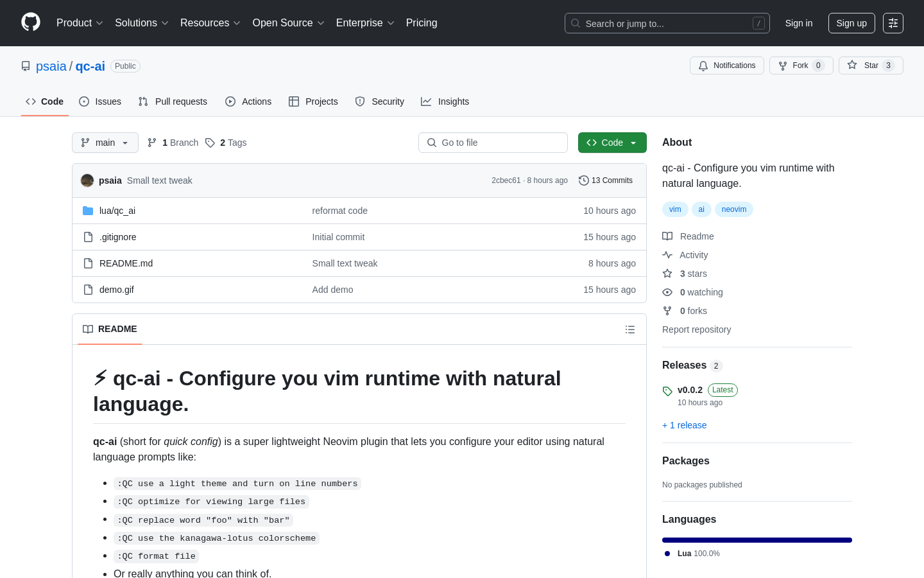Click the search magnifier icon in header

[x=576, y=23]
